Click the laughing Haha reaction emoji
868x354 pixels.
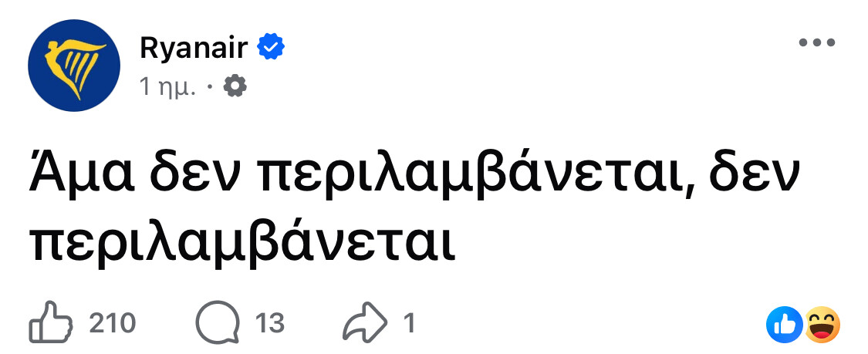(822, 324)
